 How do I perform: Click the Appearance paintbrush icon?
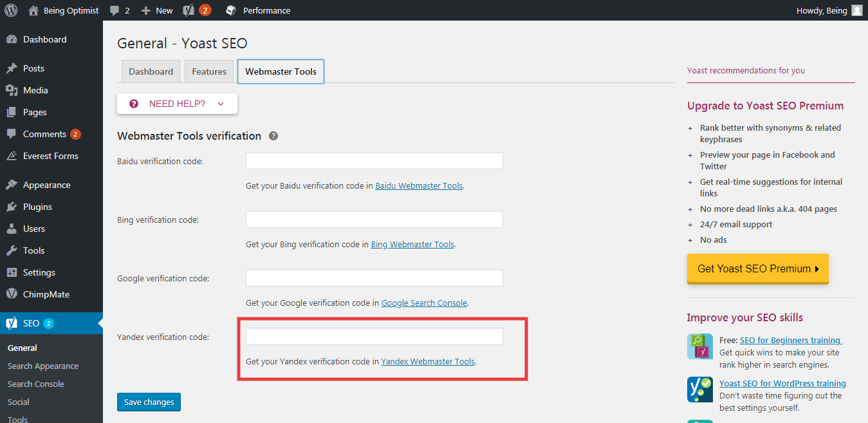(11, 184)
